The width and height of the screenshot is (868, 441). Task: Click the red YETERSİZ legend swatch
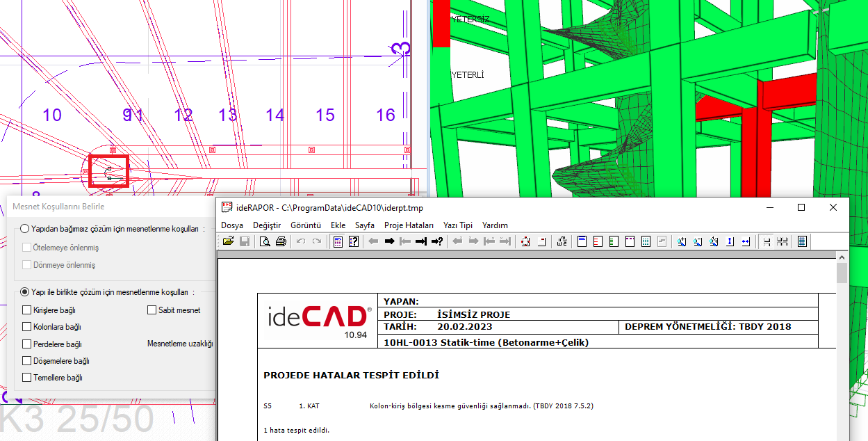coord(441,24)
